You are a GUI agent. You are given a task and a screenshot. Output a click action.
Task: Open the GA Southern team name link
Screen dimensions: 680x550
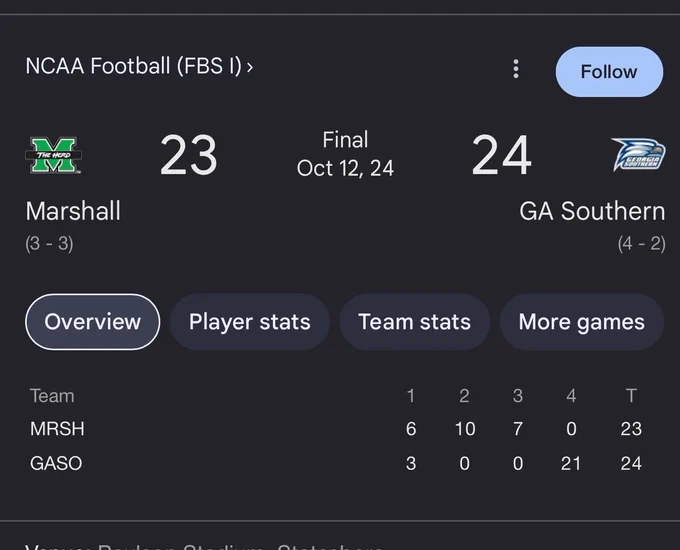click(592, 211)
